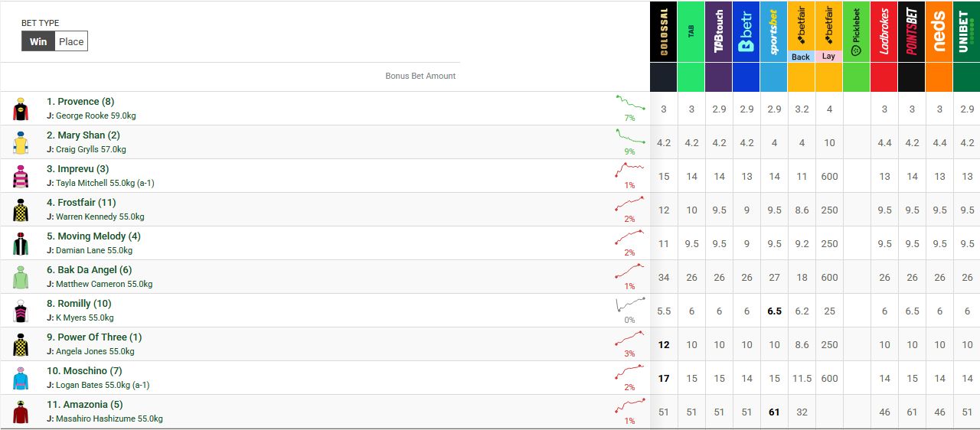
Task: Open the Frostfair runner name link
Action: point(81,203)
